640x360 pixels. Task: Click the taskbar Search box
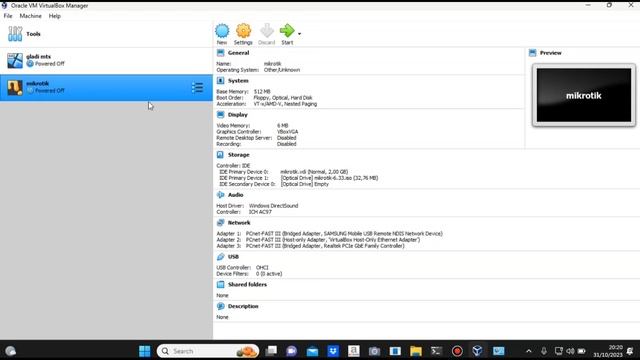(208, 351)
